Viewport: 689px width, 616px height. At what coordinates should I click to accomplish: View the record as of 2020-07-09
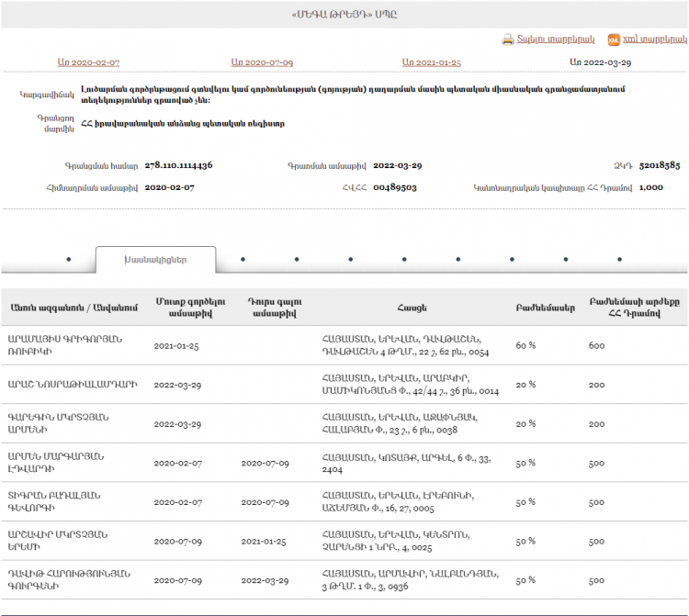(x=262, y=62)
